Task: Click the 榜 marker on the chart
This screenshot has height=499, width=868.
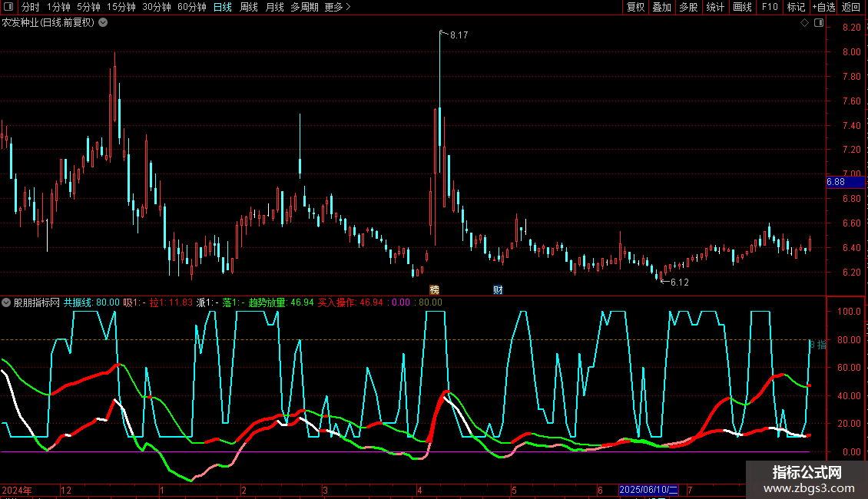Action: point(435,290)
